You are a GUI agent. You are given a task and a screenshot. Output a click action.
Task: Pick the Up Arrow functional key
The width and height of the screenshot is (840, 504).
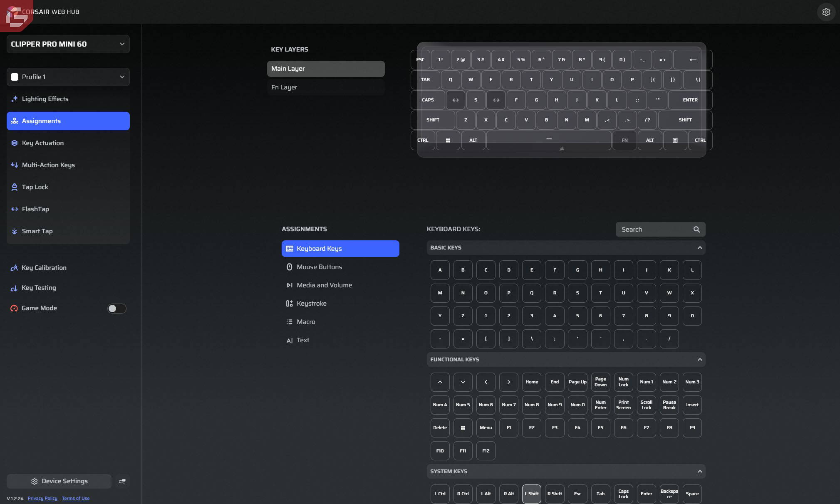(x=440, y=382)
